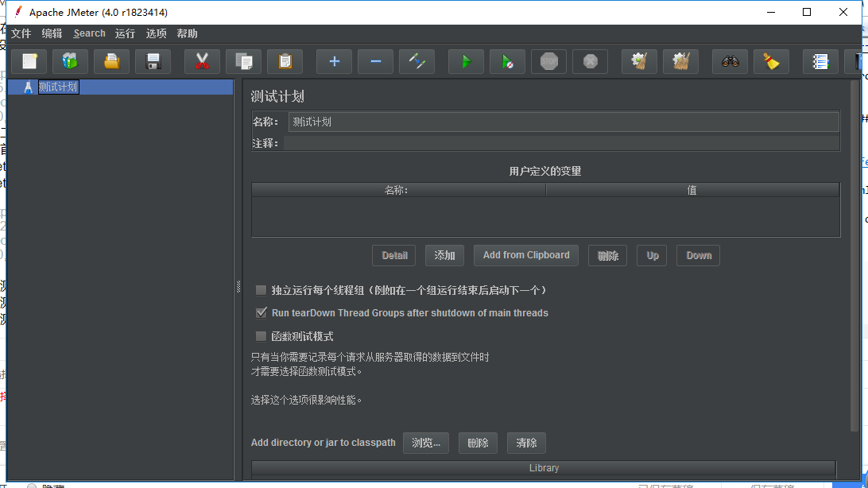Click Start no pauses icon
This screenshot has width=868, height=488.
507,61
